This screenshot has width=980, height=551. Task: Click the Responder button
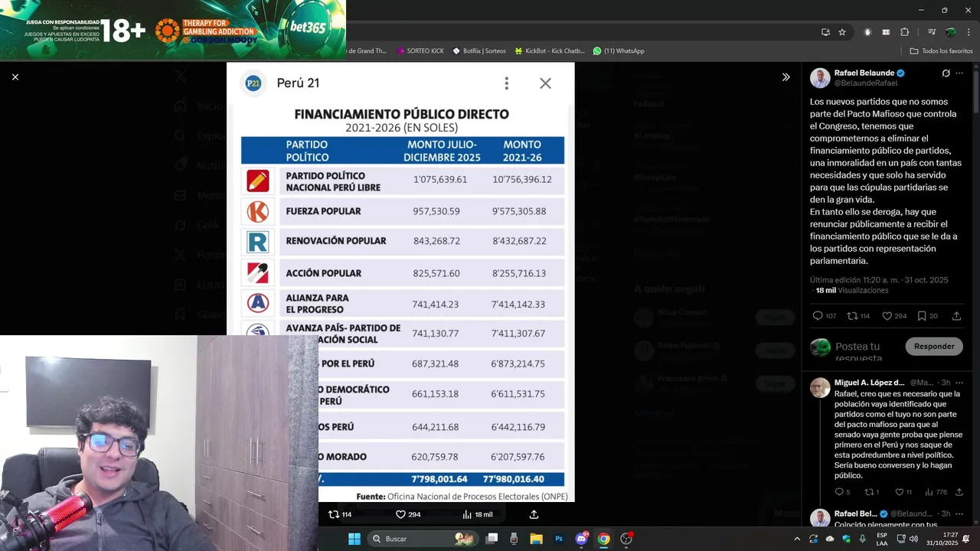tap(934, 346)
